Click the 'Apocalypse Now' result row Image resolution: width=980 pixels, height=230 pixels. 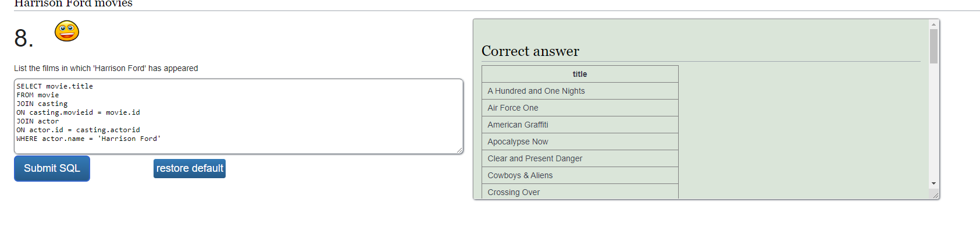click(x=580, y=141)
